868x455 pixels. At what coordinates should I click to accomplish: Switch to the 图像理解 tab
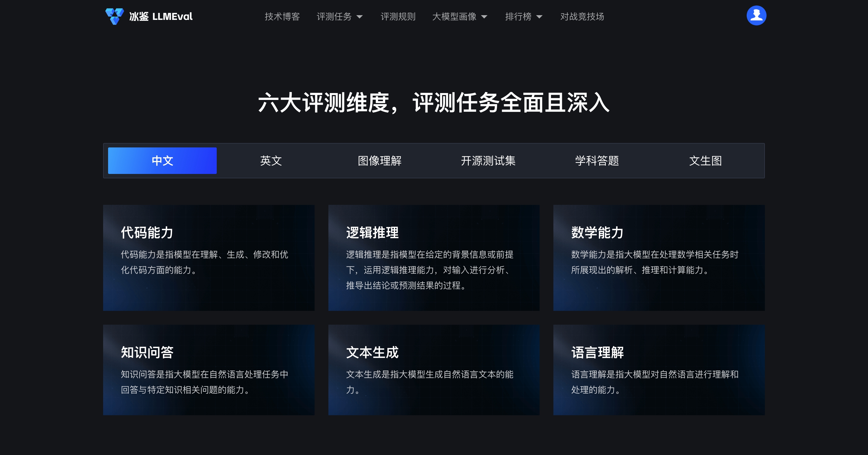pos(380,161)
